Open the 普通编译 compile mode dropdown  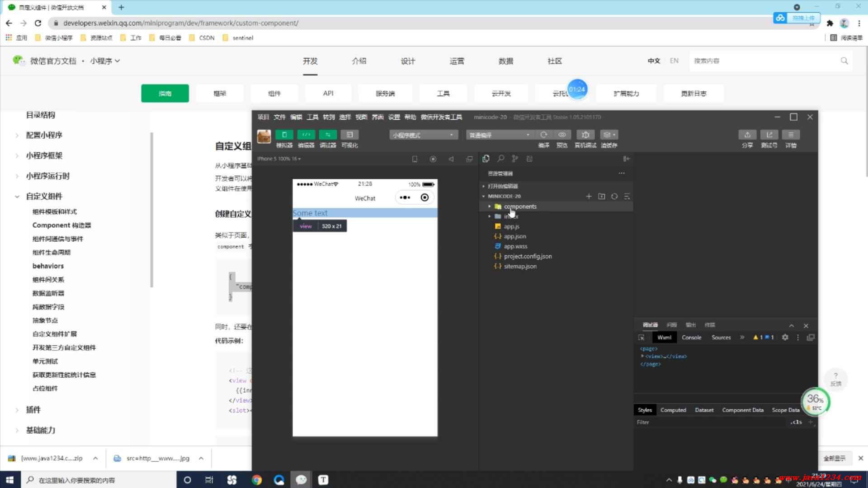[x=500, y=135]
